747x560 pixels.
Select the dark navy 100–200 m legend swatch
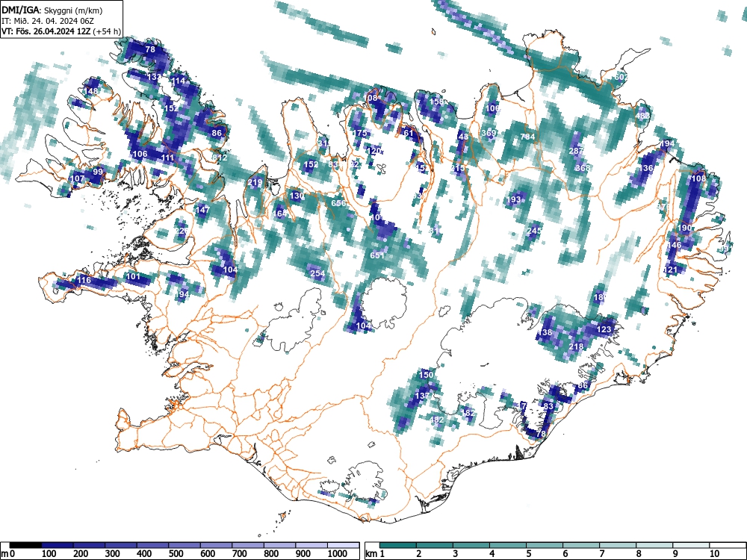click(58, 545)
